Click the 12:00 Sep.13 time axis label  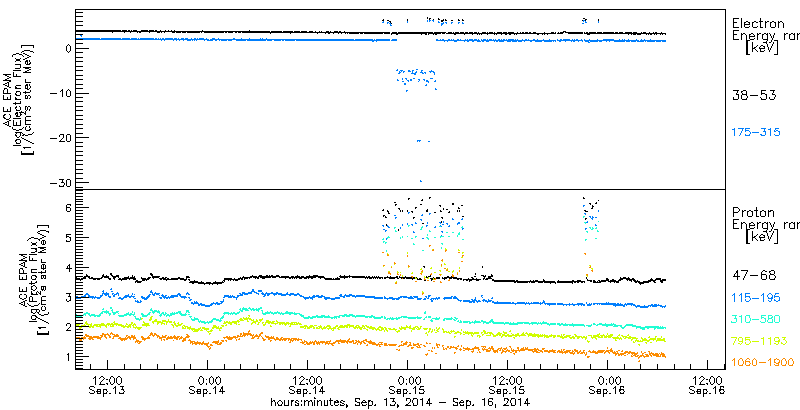107,385
